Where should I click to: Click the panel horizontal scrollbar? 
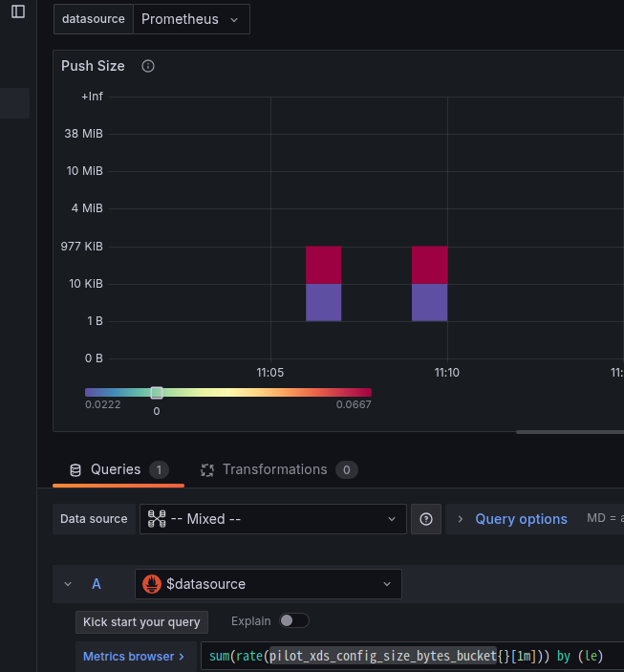tap(570, 432)
